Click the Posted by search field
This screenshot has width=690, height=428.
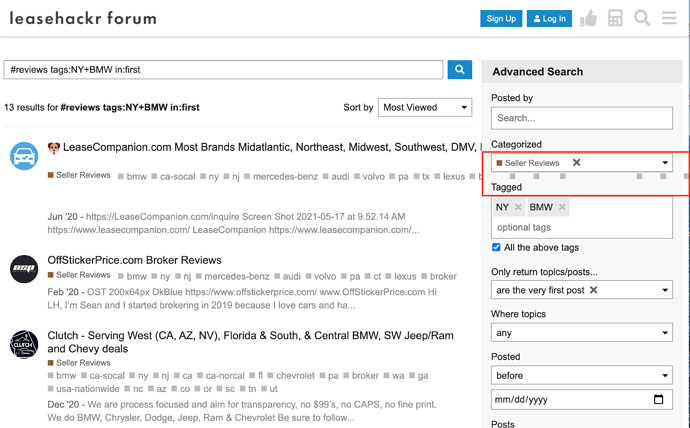(582, 118)
